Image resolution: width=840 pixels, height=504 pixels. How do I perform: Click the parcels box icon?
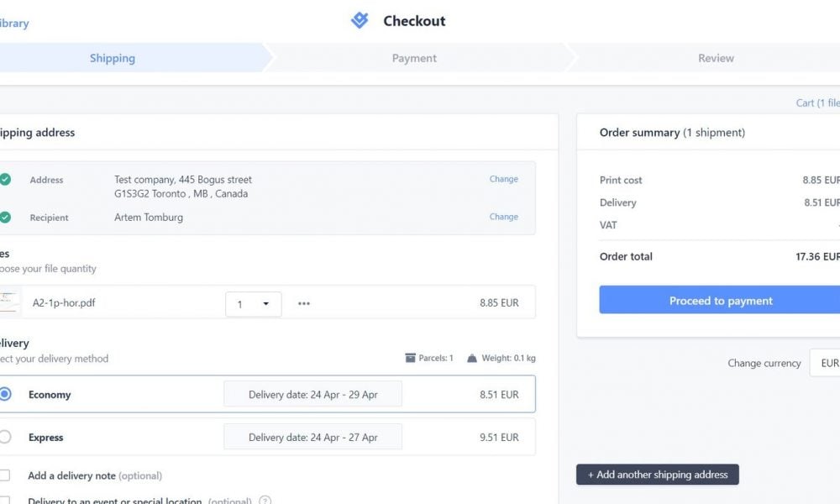[411, 358]
